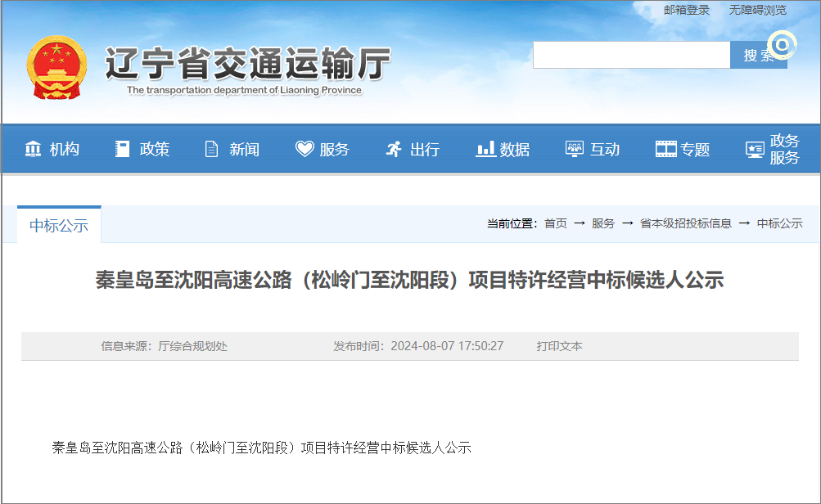Screen dimensions: 821x504
Task: Go to 首页 in the breadcrumb
Action: click(555, 223)
